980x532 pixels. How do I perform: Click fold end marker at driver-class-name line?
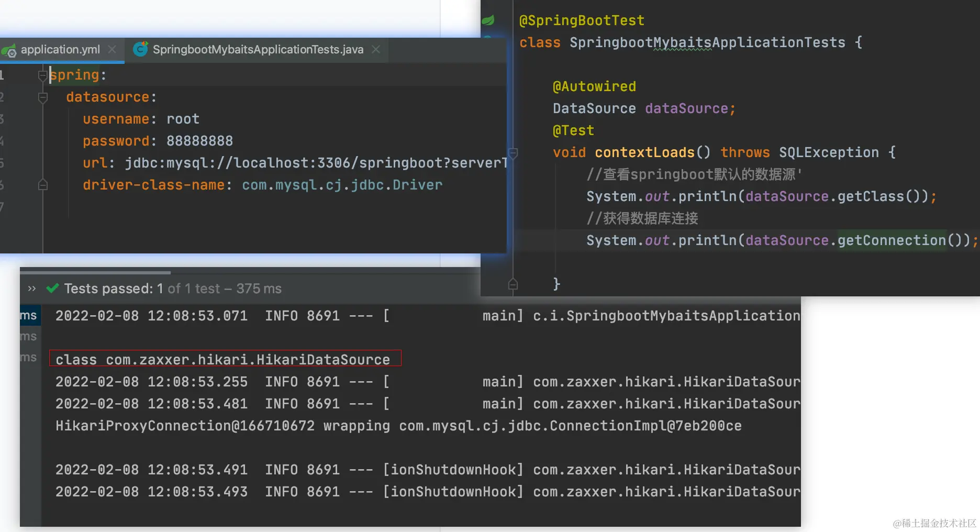pos(43,185)
